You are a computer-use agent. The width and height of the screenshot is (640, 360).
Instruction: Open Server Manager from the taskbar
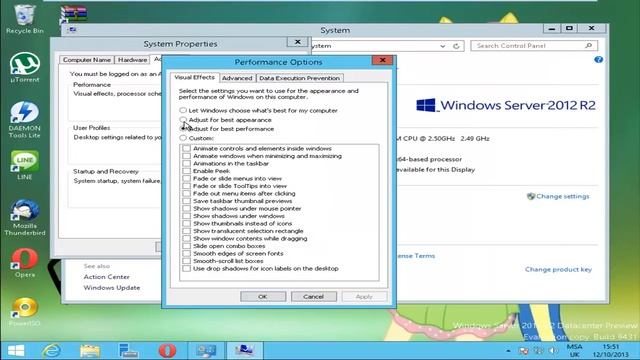[x=128, y=351]
